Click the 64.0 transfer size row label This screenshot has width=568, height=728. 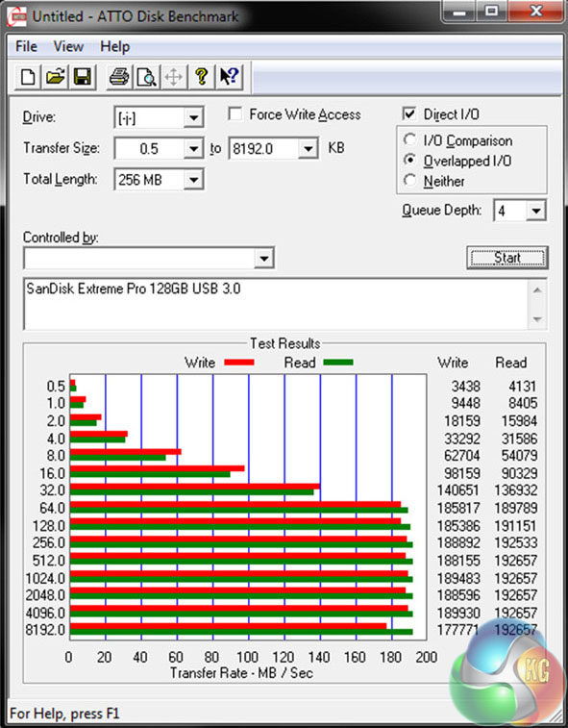[52, 508]
